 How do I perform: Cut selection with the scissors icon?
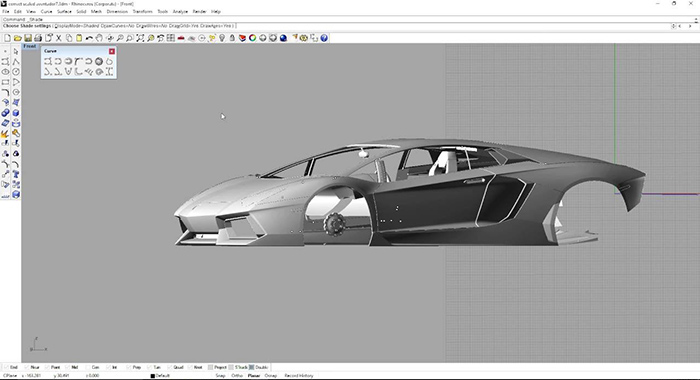tap(58, 38)
